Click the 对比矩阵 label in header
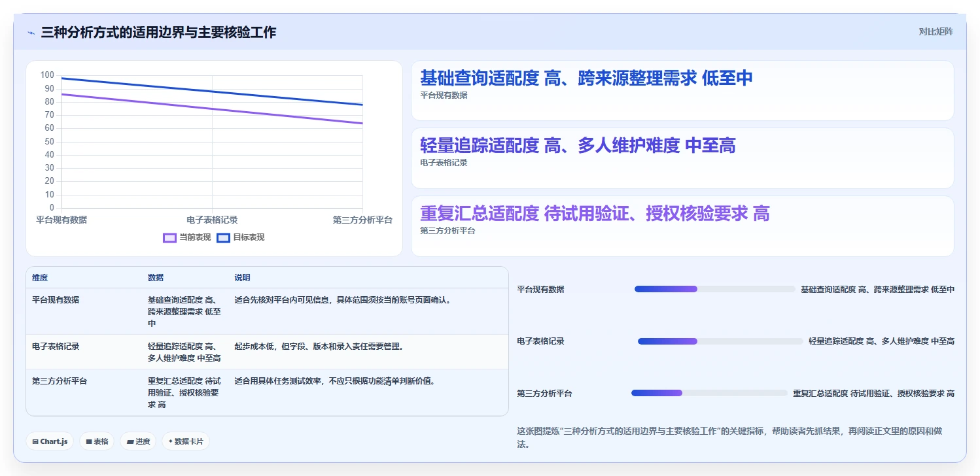980x476 pixels. point(936,31)
